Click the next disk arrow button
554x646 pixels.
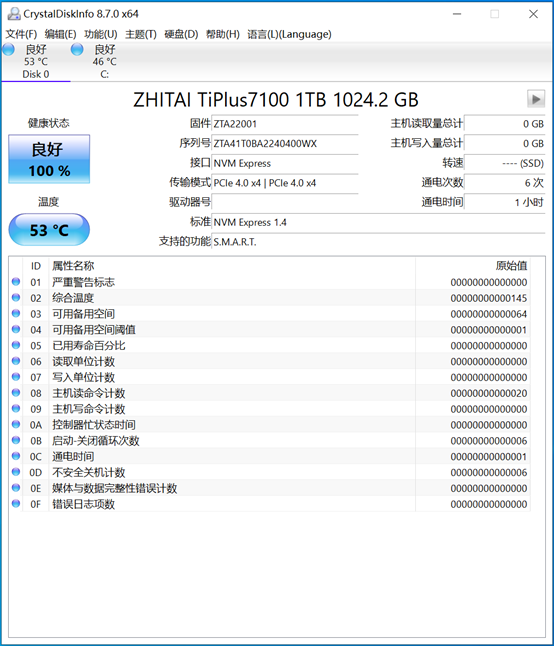[536, 99]
